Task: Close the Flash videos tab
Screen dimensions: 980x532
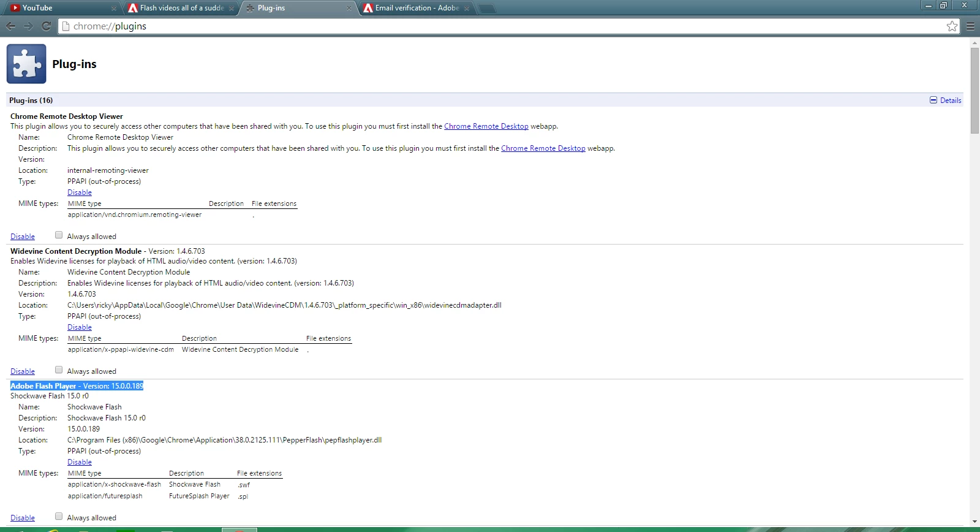Action: [231, 9]
